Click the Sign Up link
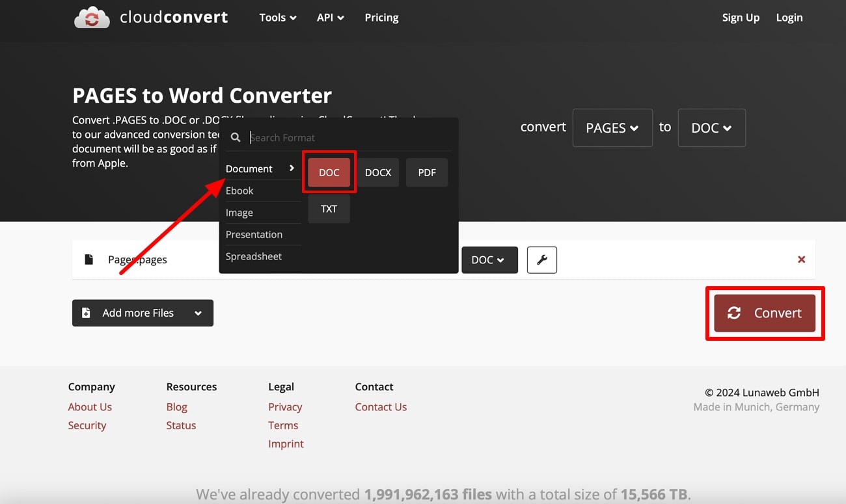Viewport: 846px width, 504px height. pyautogui.click(x=741, y=18)
